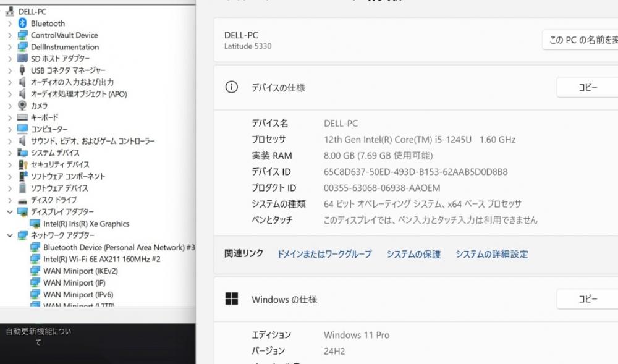This screenshot has width=618, height=364.
Task: Collapse the ネットワーク アダプター node
Action: (x=10, y=235)
